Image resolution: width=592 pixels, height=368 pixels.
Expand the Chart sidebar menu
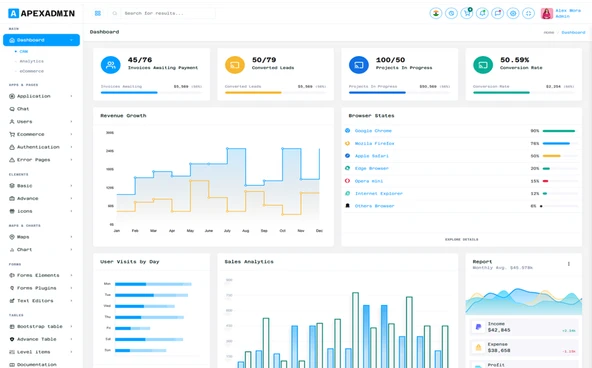[42, 250]
